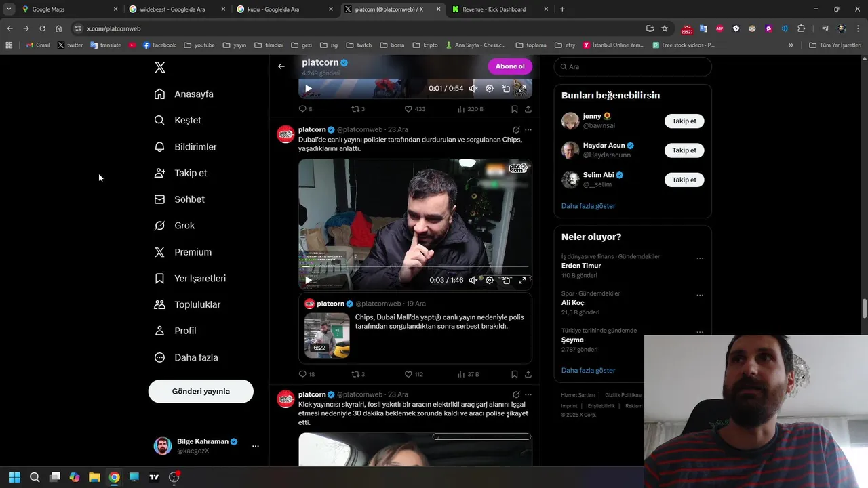Open Takip et in sidebar menu
The width and height of the screenshot is (868, 488).
180,174
